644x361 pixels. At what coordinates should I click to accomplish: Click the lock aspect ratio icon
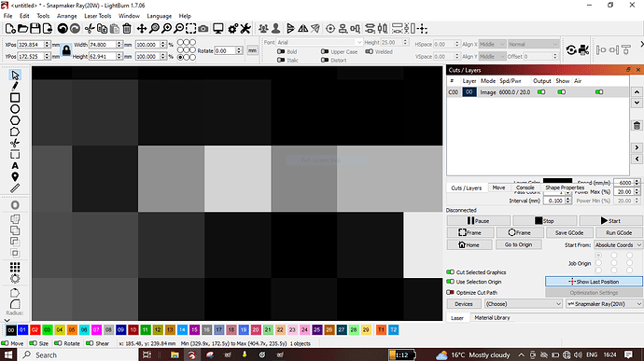coord(66,50)
